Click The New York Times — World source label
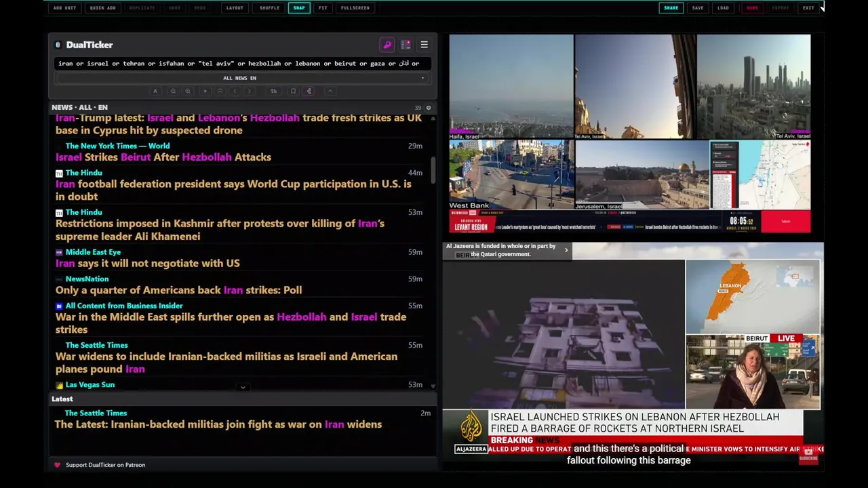Image resolution: width=868 pixels, height=488 pixels. [x=117, y=146]
